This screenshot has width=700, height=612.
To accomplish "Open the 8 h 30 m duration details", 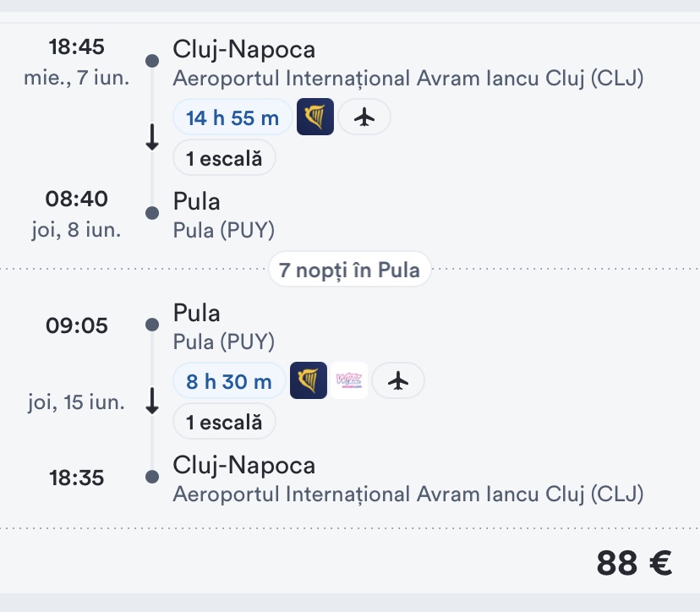I will point(229,381).
